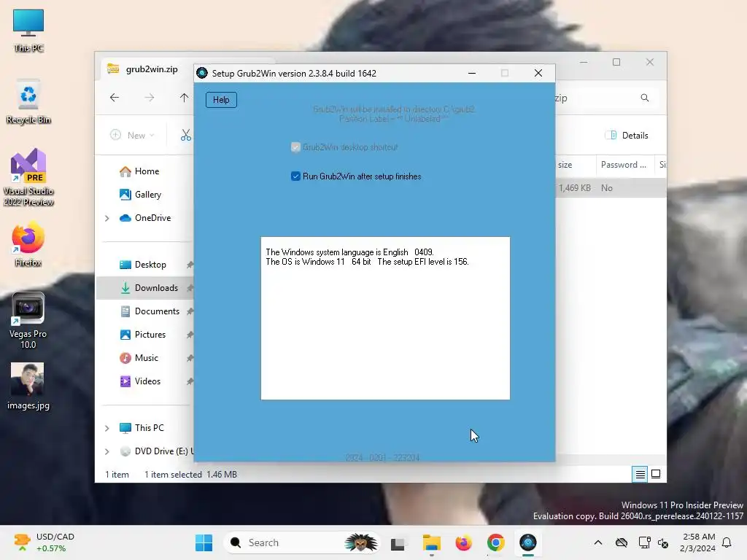Switch to large thumbnails view in status bar
This screenshot has width=747, height=560.
click(656, 474)
